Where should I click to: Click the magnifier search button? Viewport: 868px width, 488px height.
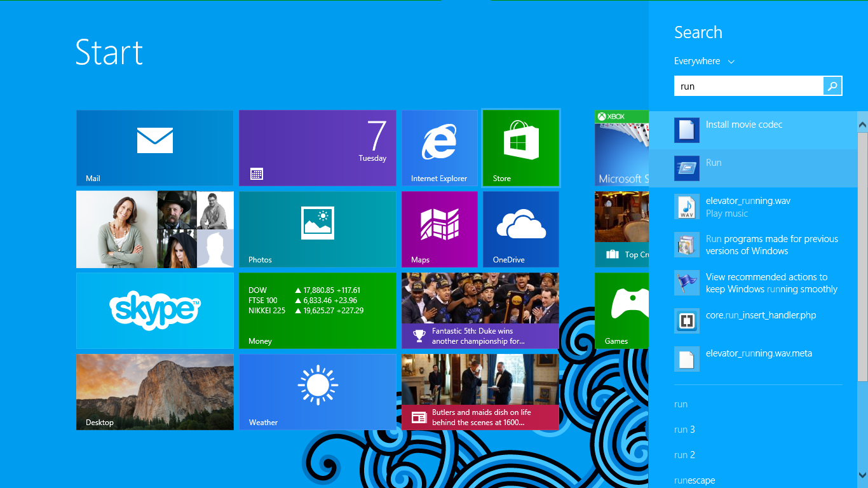point(832,86)
